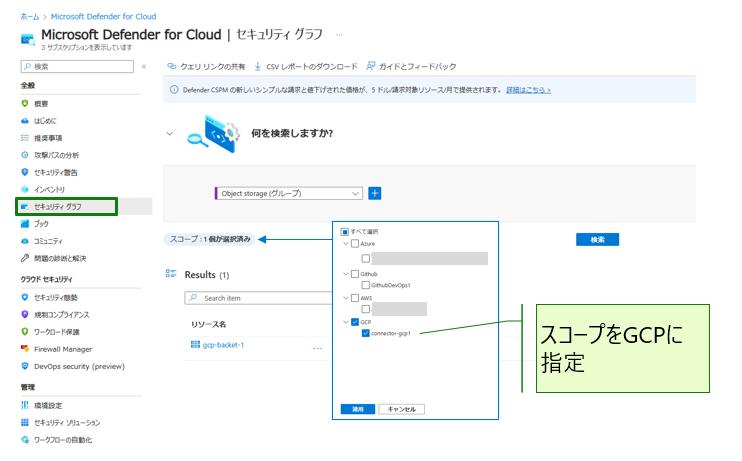742x461 pixels.
Task: Click the はじめに cloud icon
Action: click(x=25, y=121)
